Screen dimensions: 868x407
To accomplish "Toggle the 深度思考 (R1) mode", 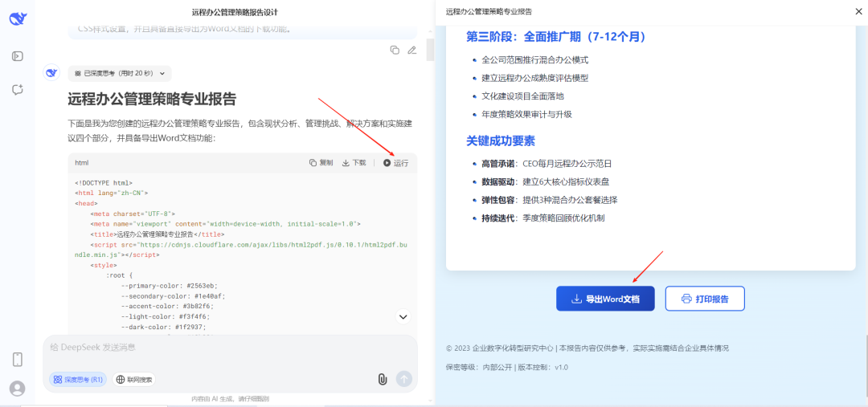I will point(78,380).
